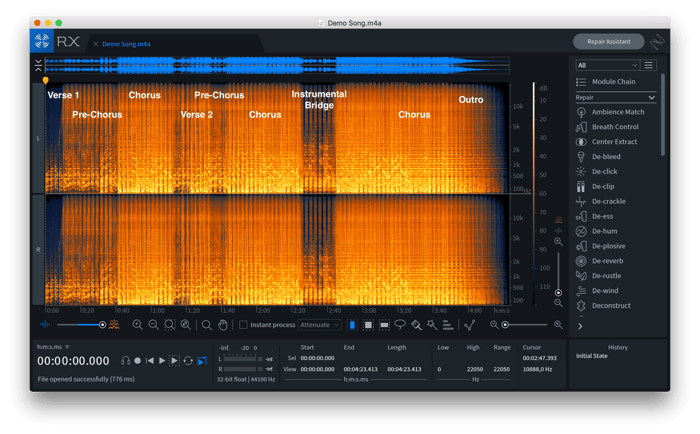Open the Repair Assistant
The width and height of the screenshot is (700, 434).
pyautogui.click(x=608, y=42)
